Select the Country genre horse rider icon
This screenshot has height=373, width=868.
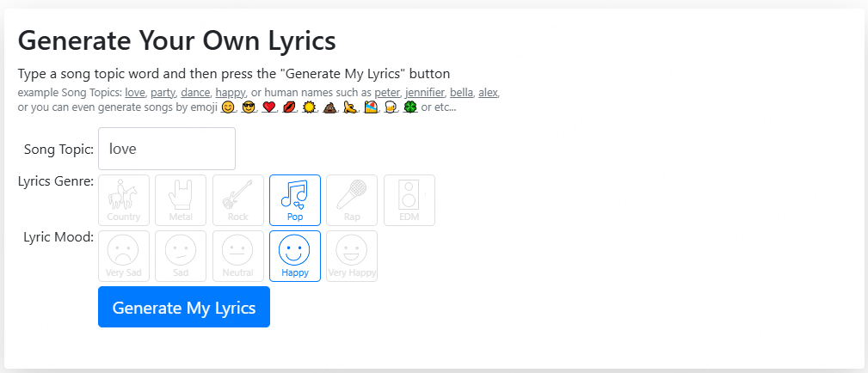(124, 200)
